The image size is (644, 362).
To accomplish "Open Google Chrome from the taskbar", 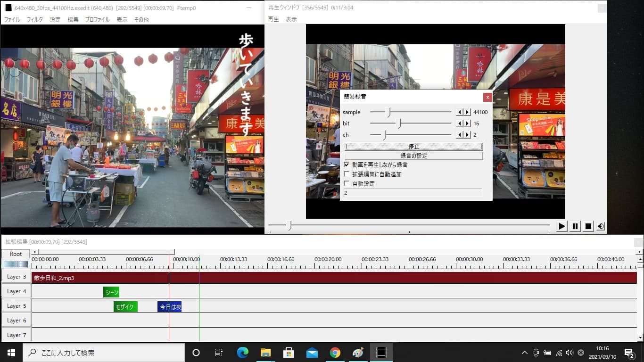I will click(x=335, y=353).
